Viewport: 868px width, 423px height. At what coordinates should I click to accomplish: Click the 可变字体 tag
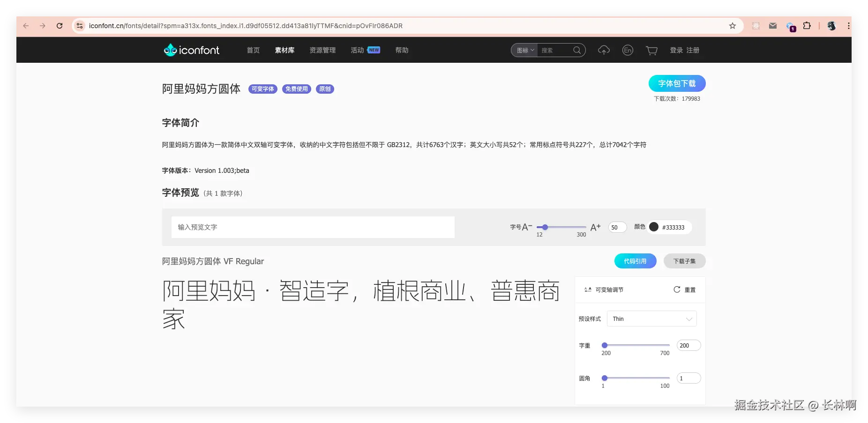(x=262, y=89)
